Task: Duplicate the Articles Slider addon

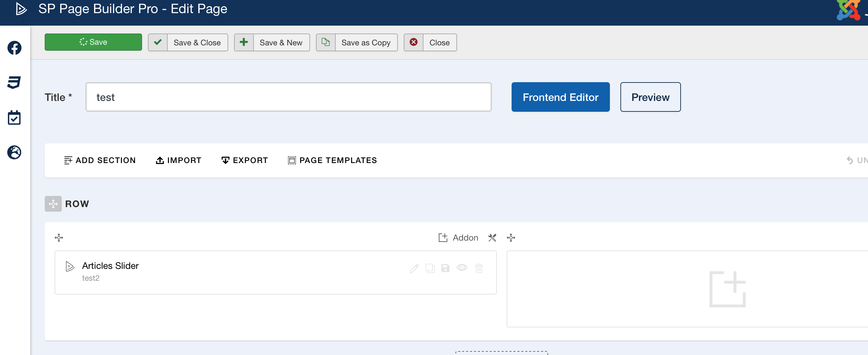Action: pyautogui.click(x=430, y=268)
